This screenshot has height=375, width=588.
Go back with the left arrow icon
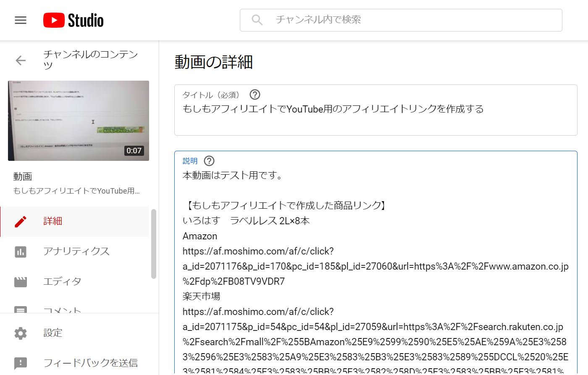tap(21, 60)
